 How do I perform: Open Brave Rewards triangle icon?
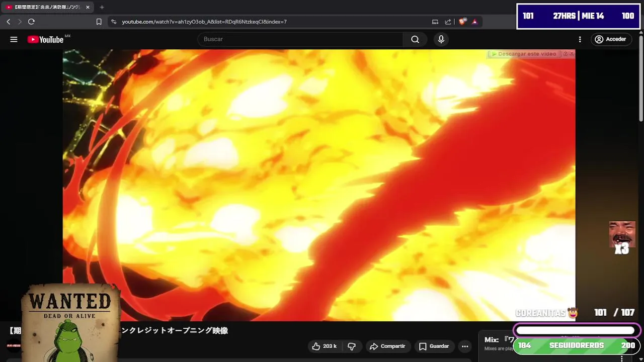tap(474, 22)
